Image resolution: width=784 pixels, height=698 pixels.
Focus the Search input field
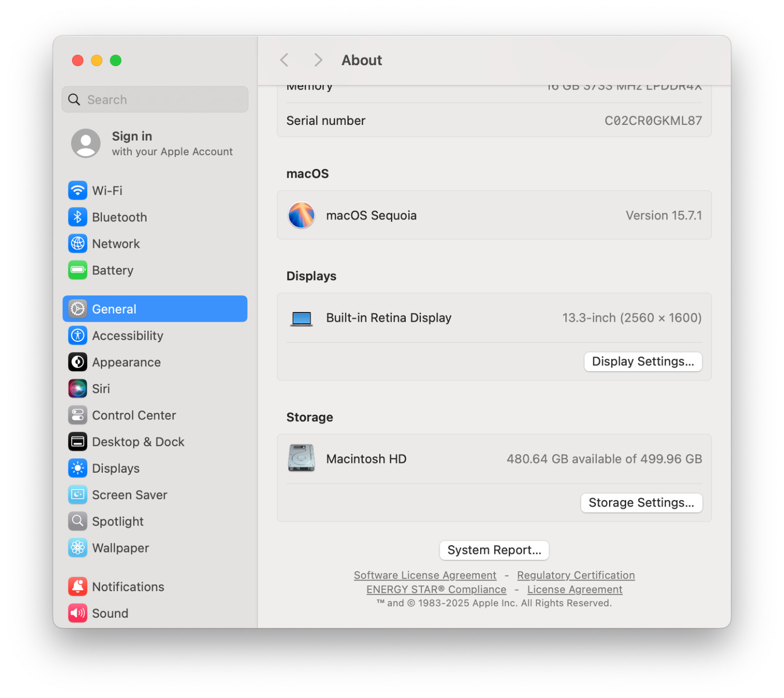pyautogui.click(x=155, y=99)
